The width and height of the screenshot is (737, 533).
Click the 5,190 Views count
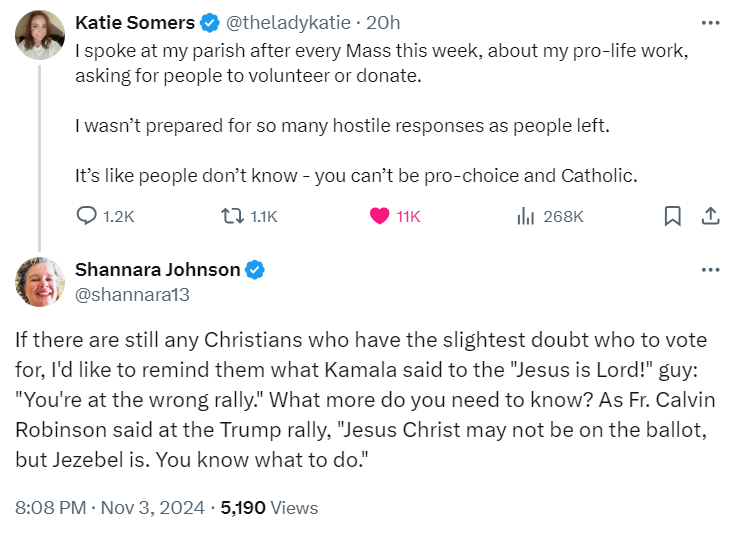[269, 508]
